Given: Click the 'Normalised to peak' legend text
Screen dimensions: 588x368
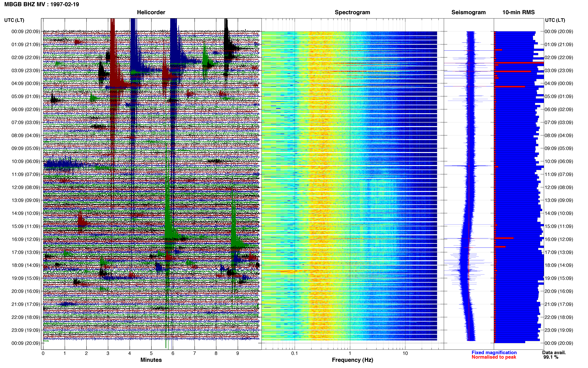Looking at the screenshot, I should click(x=494, y=357).
